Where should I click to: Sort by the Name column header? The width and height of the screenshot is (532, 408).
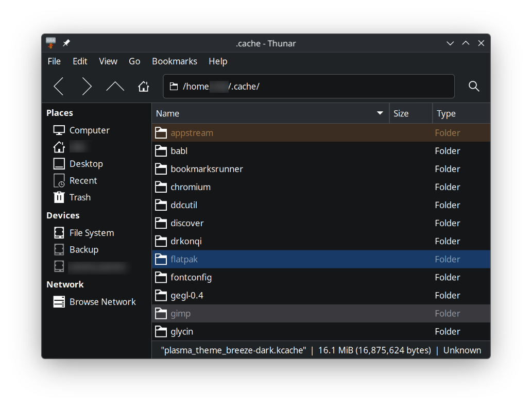pos(270,113)
